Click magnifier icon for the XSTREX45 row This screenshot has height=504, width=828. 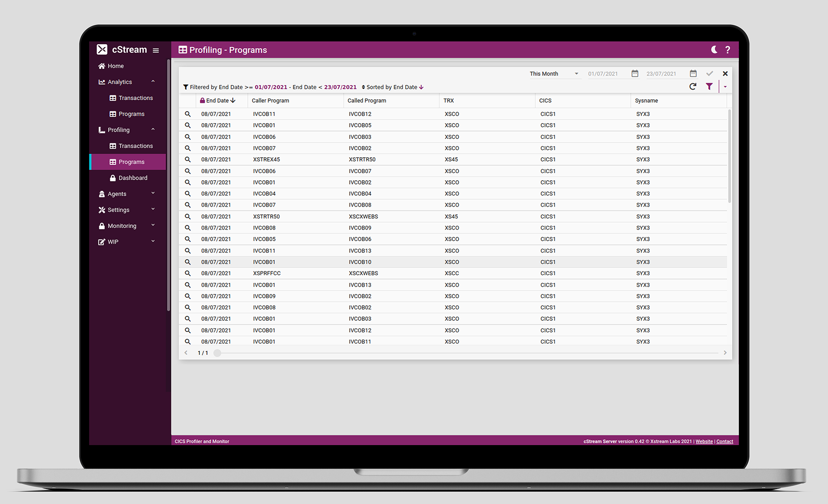(x=188, y=160)
